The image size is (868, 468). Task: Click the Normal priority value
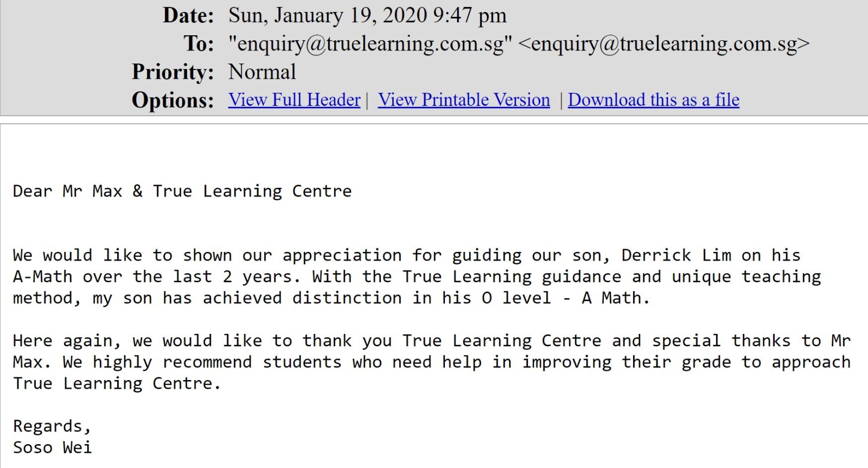pyautogui.click(x=262, y=72)
